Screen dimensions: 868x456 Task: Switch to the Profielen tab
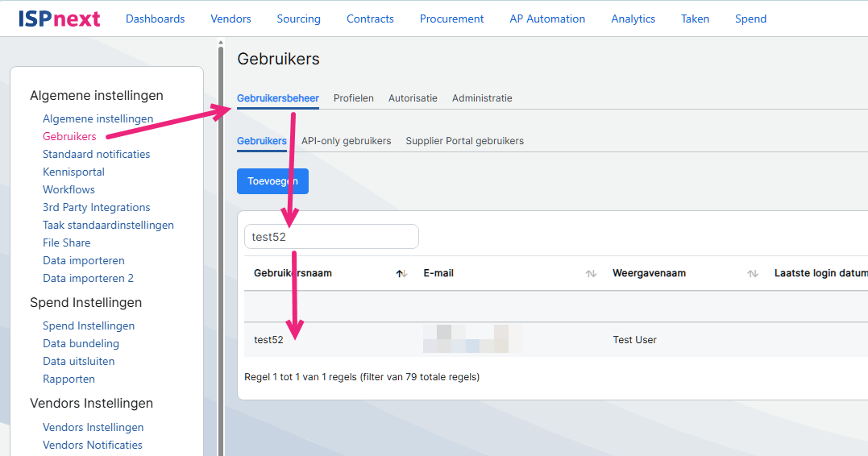(353, 98)
